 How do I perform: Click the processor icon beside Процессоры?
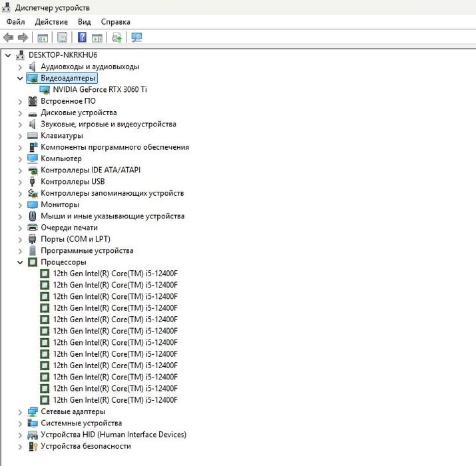(32, 262)
